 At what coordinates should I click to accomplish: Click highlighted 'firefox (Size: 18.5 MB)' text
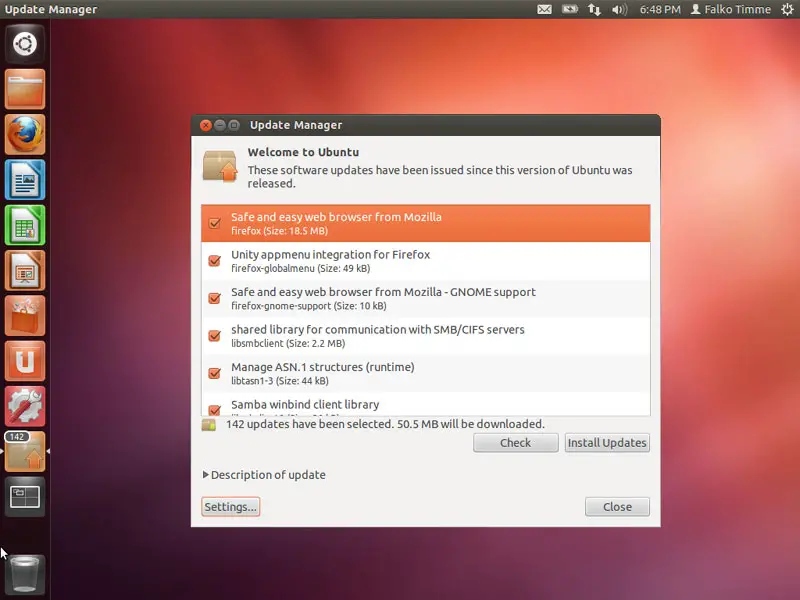click(280, 231)
